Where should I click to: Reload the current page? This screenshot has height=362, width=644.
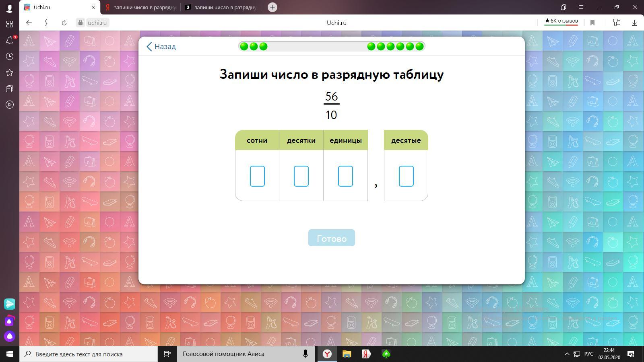coord(64,23)
